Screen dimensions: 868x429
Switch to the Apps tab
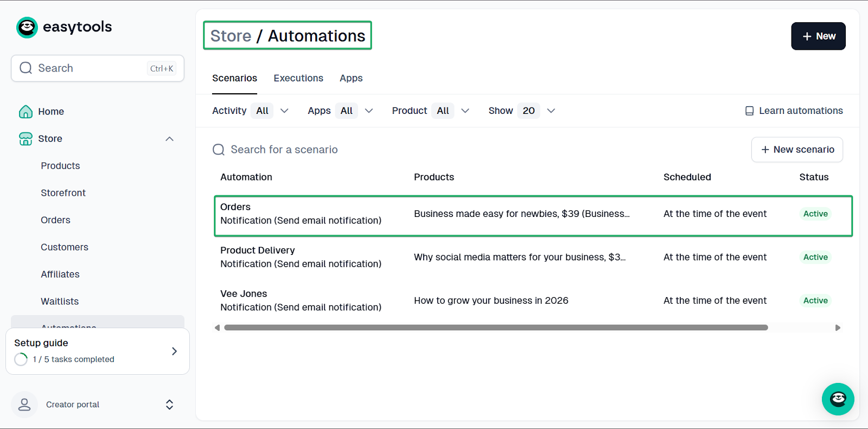[x=351, y=79]
